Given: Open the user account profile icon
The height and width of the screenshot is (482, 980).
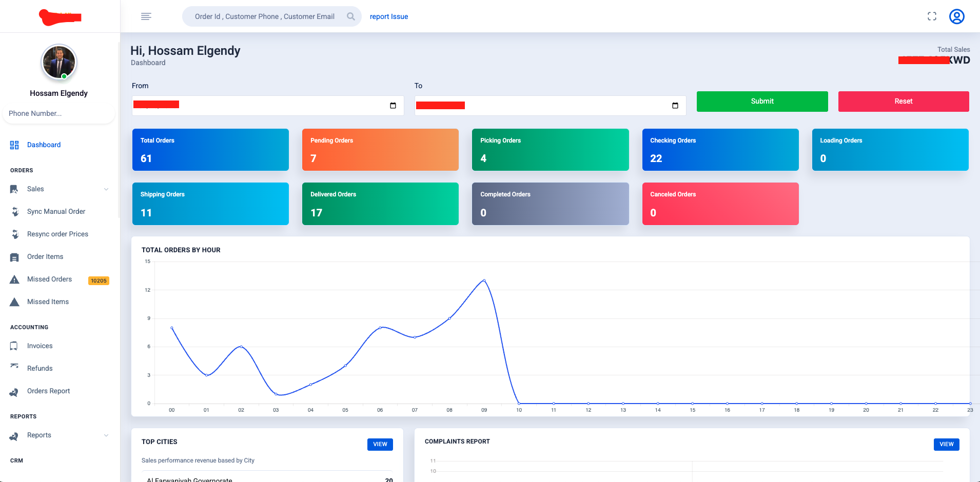Looking at the screenshot, I should coord(956,16).
